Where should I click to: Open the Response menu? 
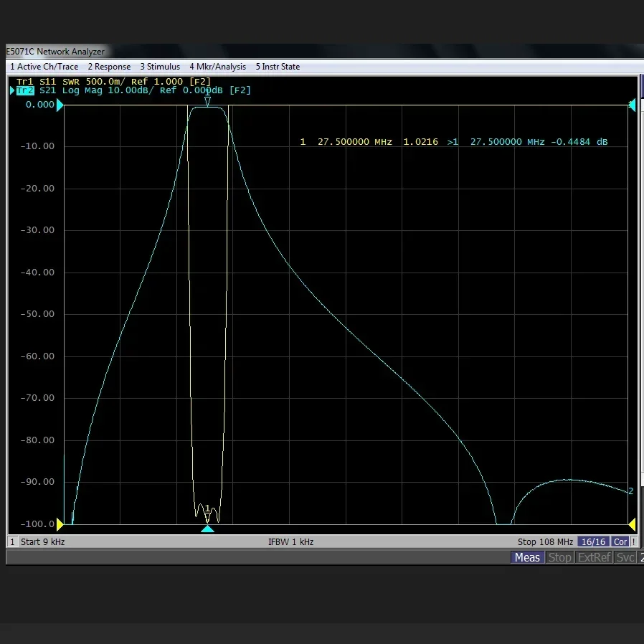(x=109, y=67)
